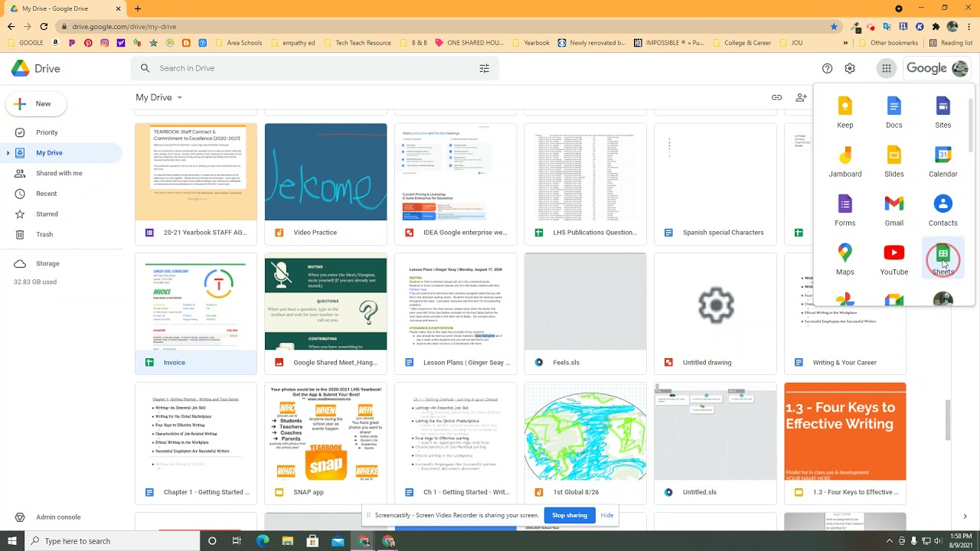Open the My Drive dropdown arrow

point(180,98)
